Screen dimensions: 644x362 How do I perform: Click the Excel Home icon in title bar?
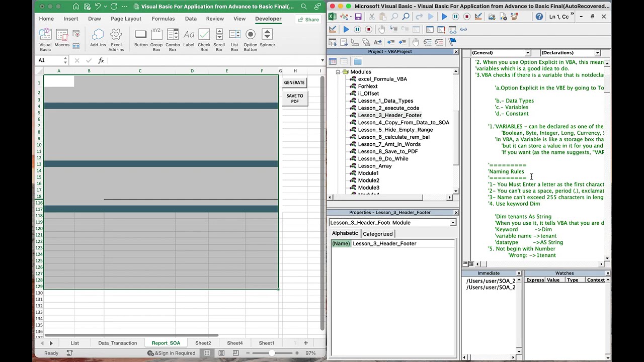click(x=75, y=7)
